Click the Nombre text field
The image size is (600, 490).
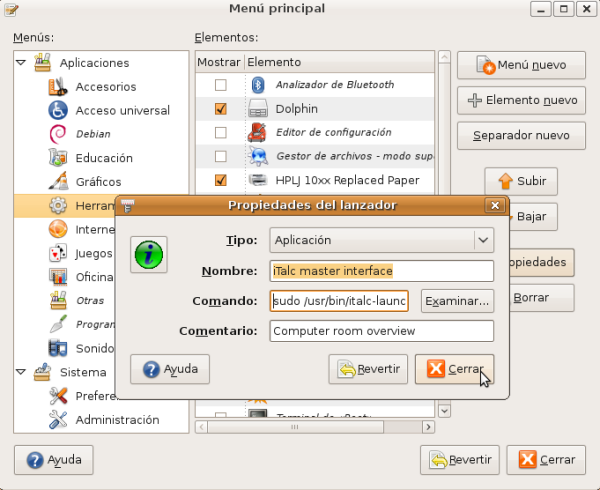coord(382,271)
